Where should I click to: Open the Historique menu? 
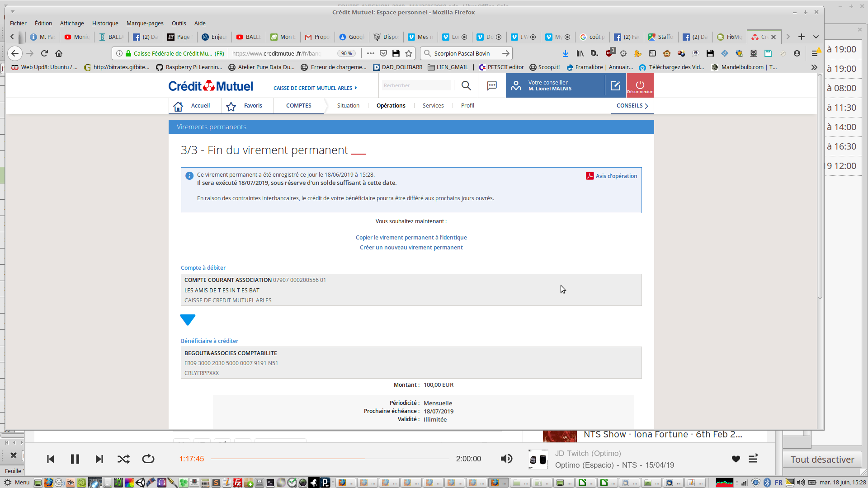coord(105,23)
